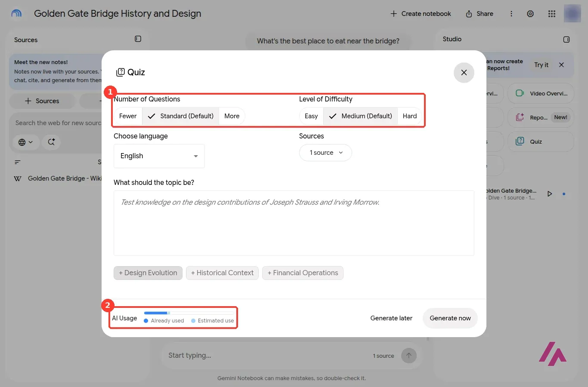Click Generate now
Image resolution: width=588 pixels, height=387 pixels.
tap(450, 318)
